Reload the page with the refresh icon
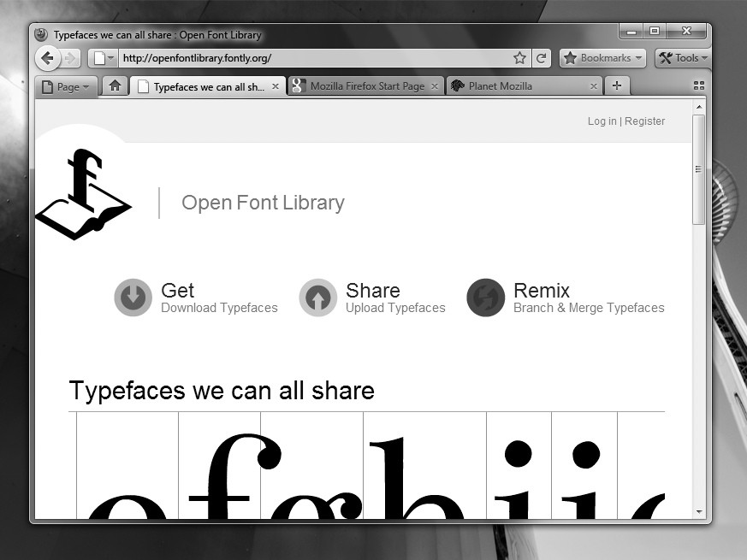This screenshot has width=747, height=560. coord(541,58)
